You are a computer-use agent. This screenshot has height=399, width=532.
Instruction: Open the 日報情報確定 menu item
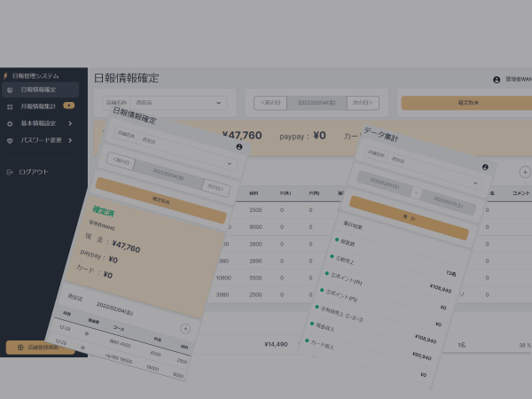pyautogui.click(x=39, y=90)
